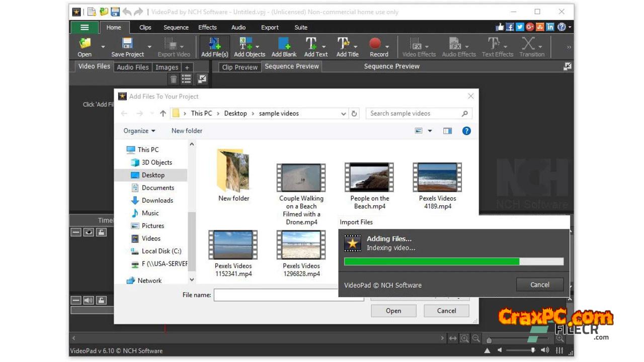
Task: Switch to the Effects ribbon tab
Action: tap(207, 27)
